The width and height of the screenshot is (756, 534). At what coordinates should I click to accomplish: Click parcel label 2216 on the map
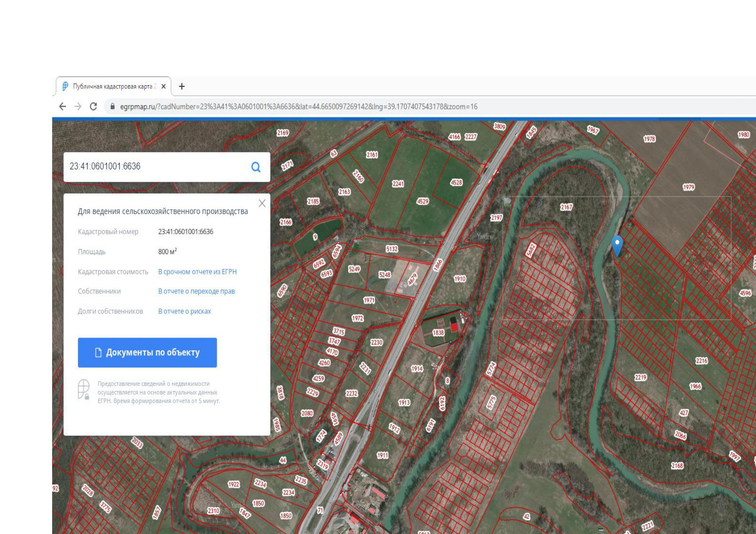[701, 361]
